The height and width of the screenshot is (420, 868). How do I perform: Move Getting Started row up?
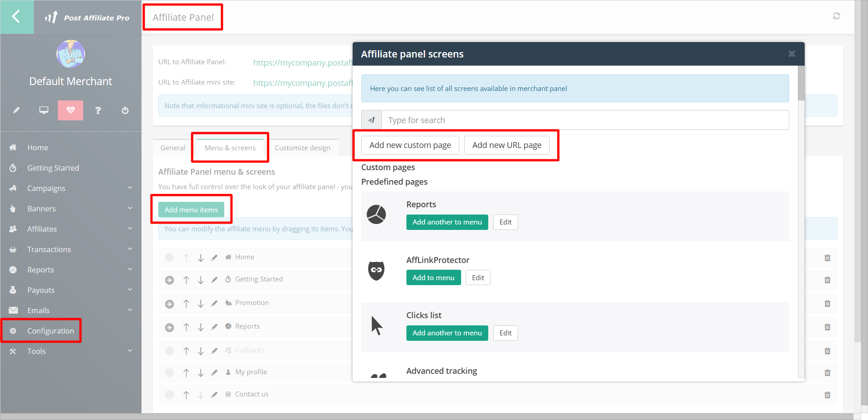[186, 280]
